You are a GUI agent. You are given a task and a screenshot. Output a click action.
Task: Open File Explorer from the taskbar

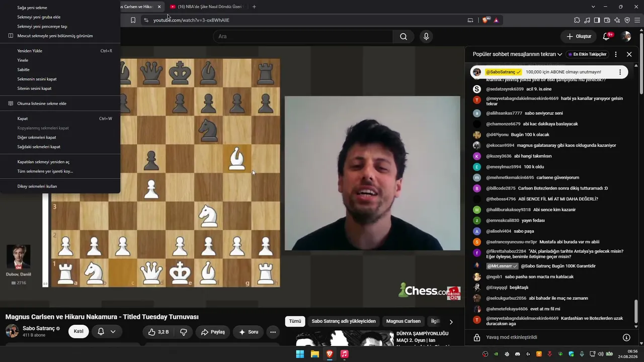(x=314, y=354)
